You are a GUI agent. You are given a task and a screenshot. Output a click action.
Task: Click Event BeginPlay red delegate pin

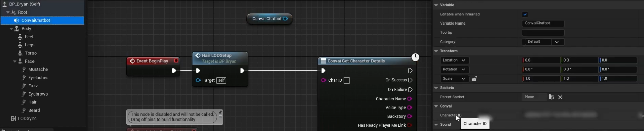[176, 61]
